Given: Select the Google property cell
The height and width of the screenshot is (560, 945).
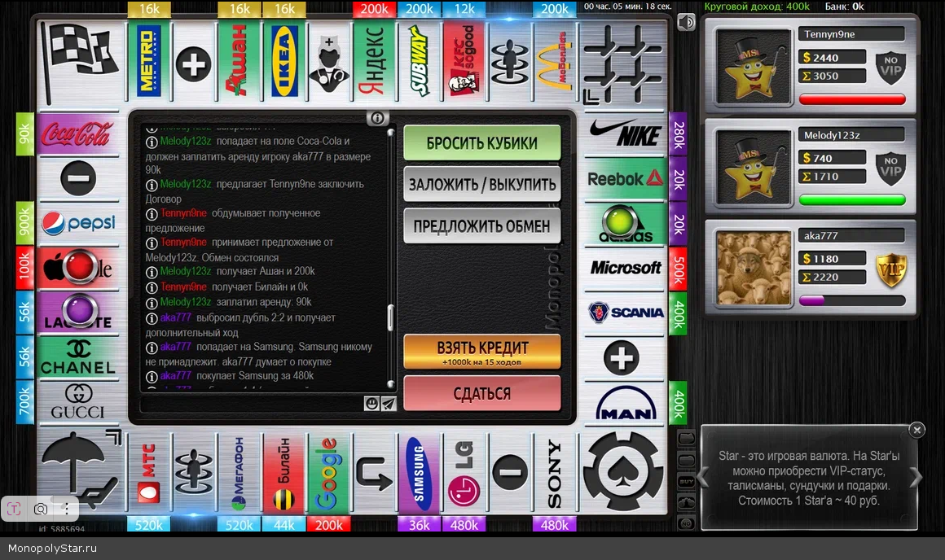Looking at the screenshot, I should (x=329, y=474).
